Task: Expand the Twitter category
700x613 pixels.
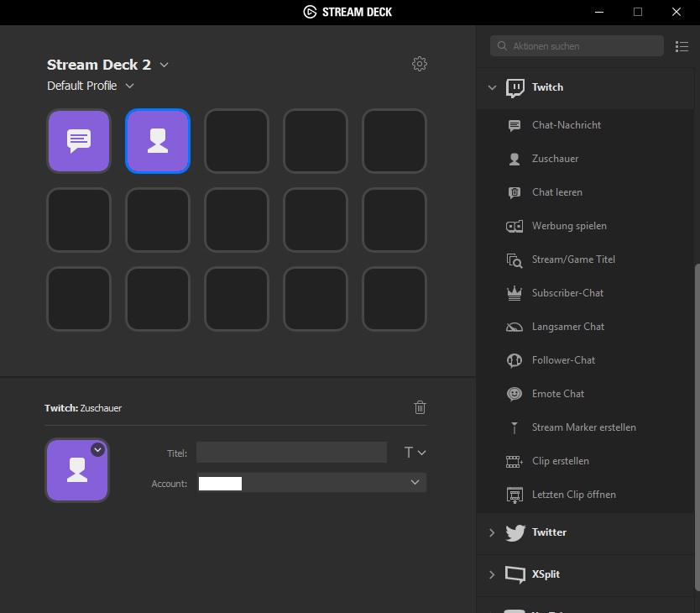Action: point(492,532)
